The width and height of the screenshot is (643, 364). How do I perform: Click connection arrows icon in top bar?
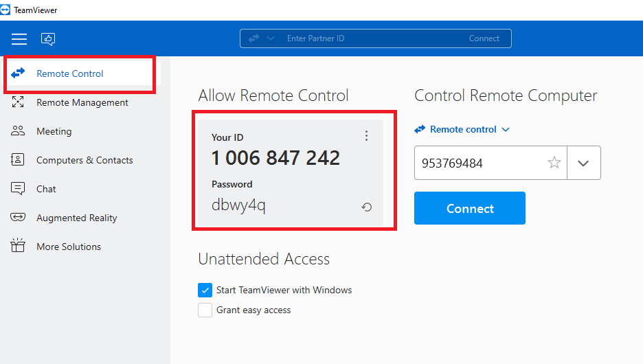click(254, 38)
